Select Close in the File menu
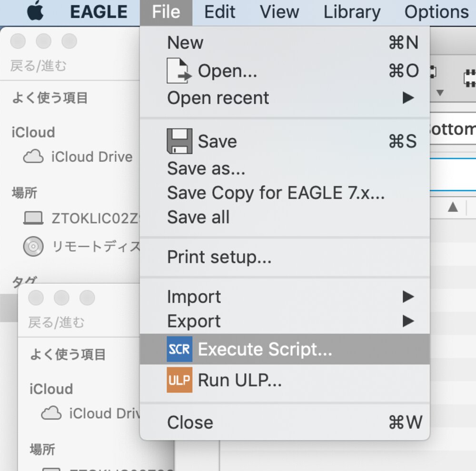The image size is (476, 471). tap(190, 422)
